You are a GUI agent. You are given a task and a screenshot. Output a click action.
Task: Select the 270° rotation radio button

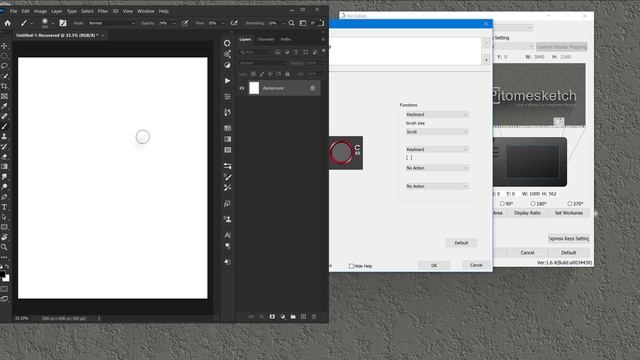(x=569, y=203)
